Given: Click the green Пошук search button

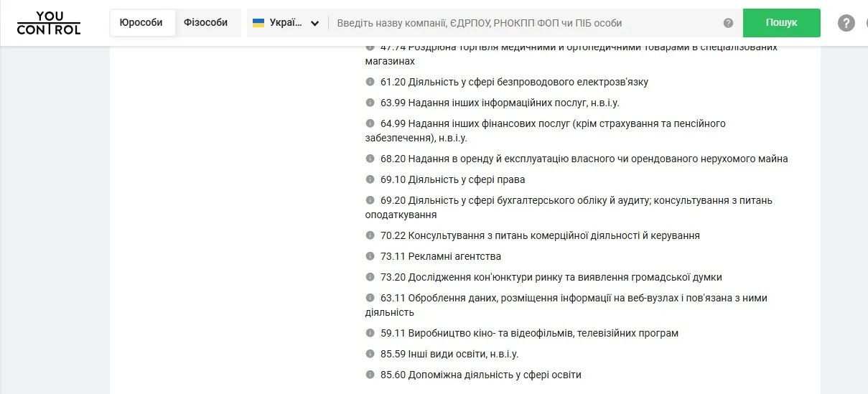Looking at the screenshot, I should pyautogui.click(x=781, y=23).
